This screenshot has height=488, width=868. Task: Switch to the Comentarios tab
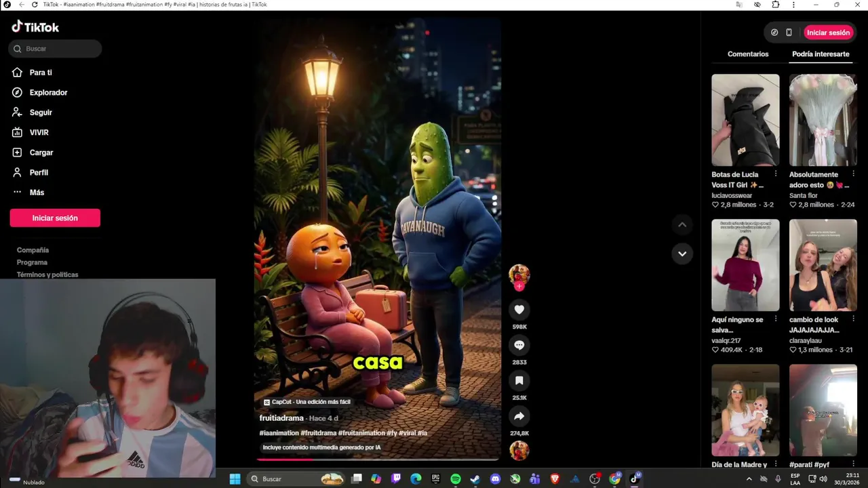(748, 54)
